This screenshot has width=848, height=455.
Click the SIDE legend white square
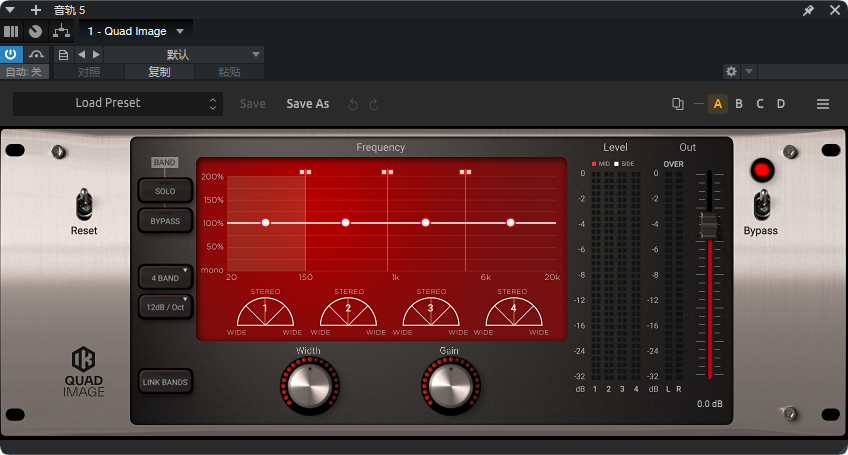pos(616,164)
